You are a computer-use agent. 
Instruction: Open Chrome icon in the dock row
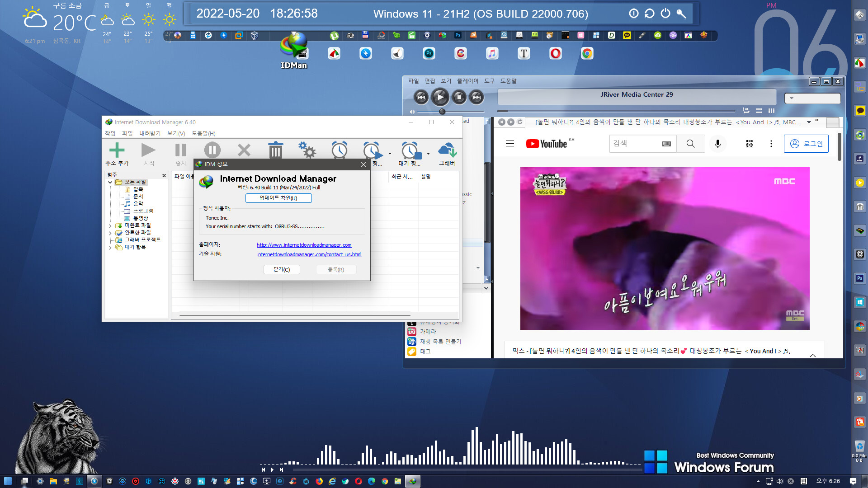pyautogui.click(x=587, y=53)
